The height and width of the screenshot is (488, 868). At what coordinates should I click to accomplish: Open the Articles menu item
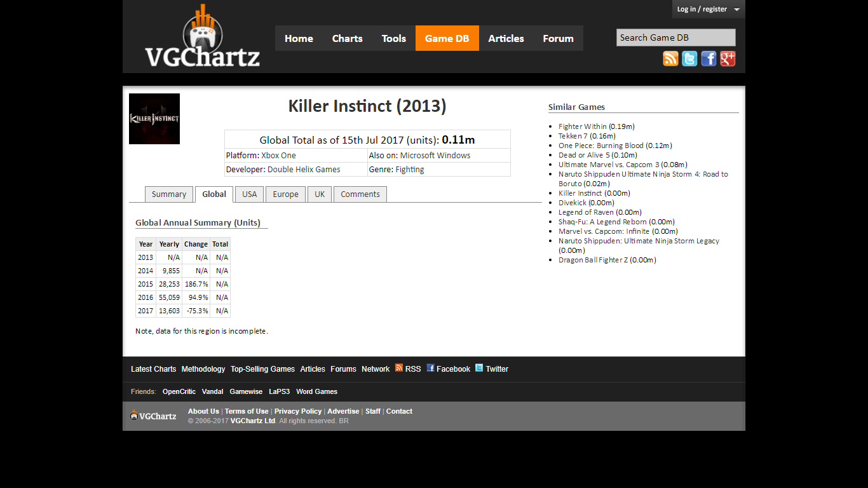point(506,38)
